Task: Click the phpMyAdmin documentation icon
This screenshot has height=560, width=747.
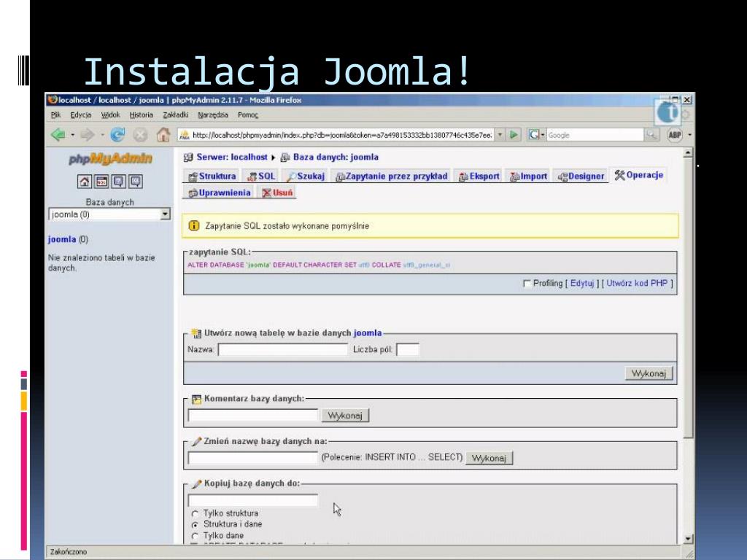Action: tap(119, 182)
